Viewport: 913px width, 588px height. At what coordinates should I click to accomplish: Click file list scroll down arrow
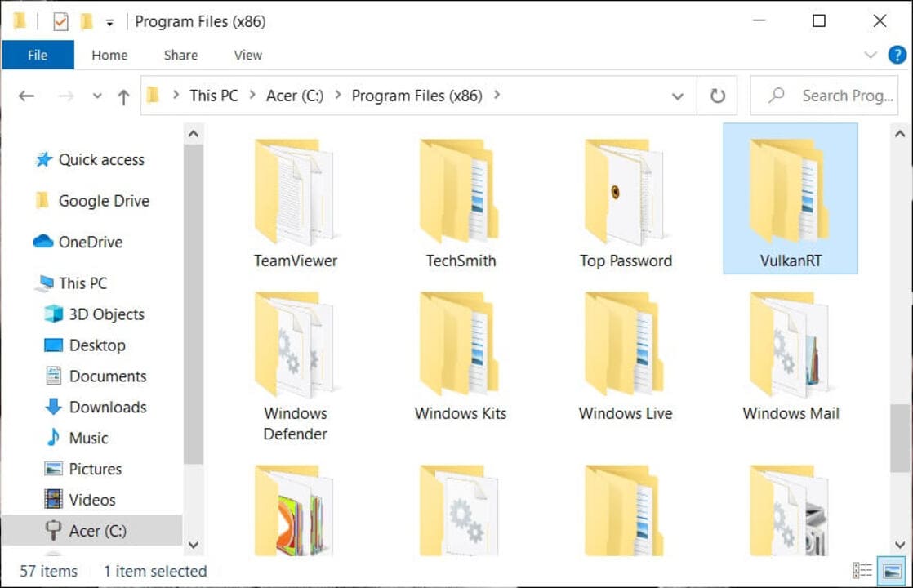pyautogui.click(x=900, y=545)
